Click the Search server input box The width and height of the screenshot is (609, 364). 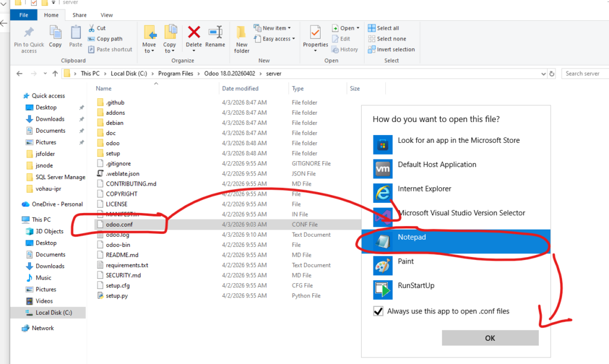(x=584, y=74)
